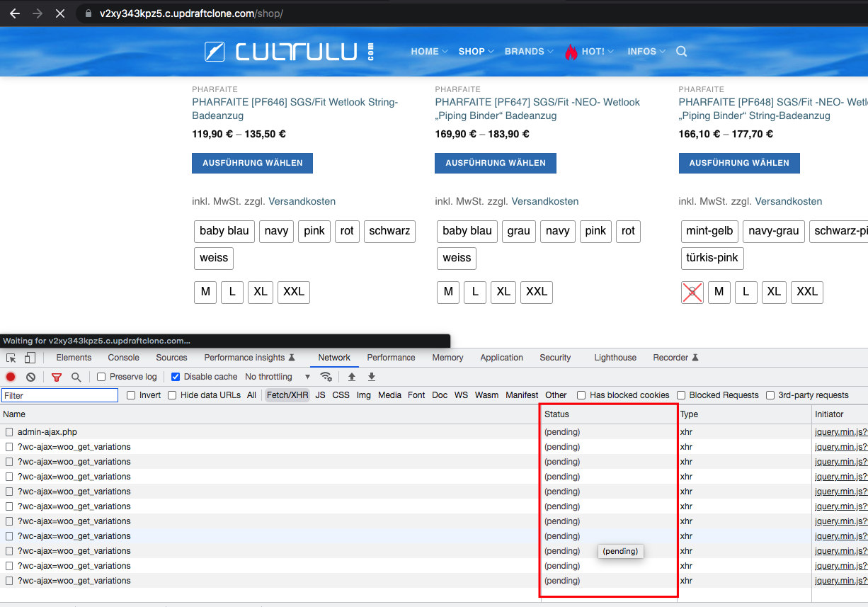Switch to the Memory tab
This screenshot has height=607, width=868.
pyautogui.click(x=447, y=358)
